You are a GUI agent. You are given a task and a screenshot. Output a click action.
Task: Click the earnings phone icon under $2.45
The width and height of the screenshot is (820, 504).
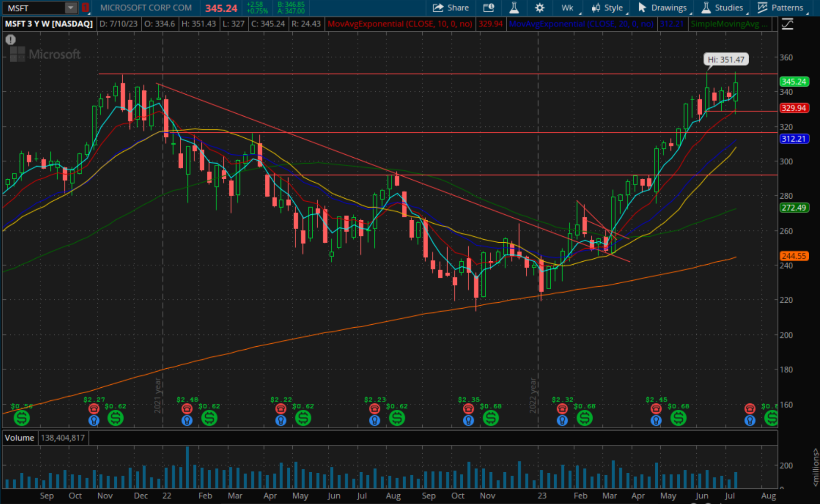[x=656, y=409]
